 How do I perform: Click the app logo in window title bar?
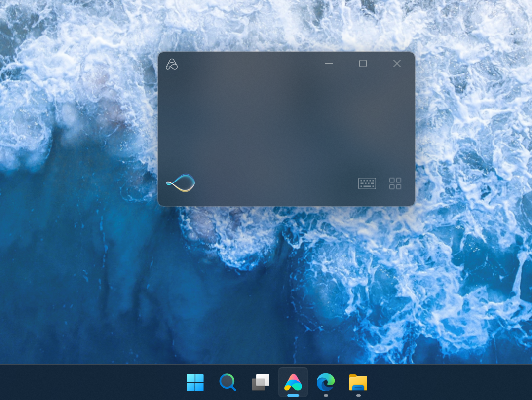[x=172, y=64]
